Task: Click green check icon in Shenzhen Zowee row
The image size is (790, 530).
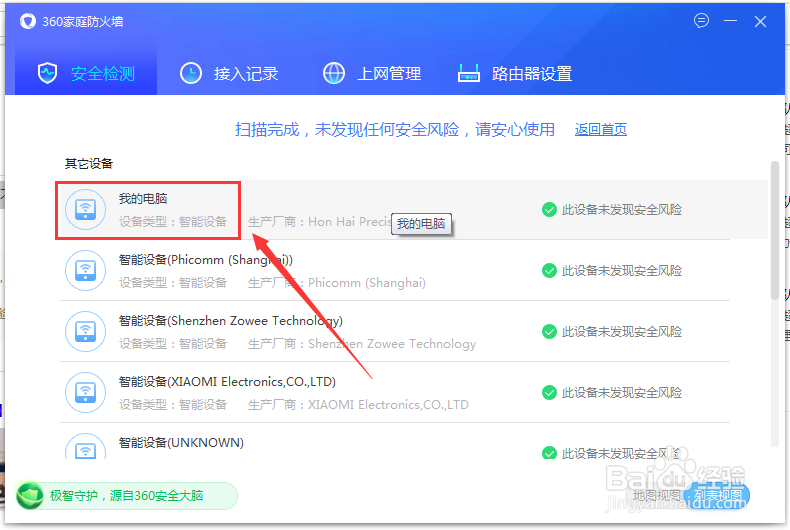Action: pos(549,332)
